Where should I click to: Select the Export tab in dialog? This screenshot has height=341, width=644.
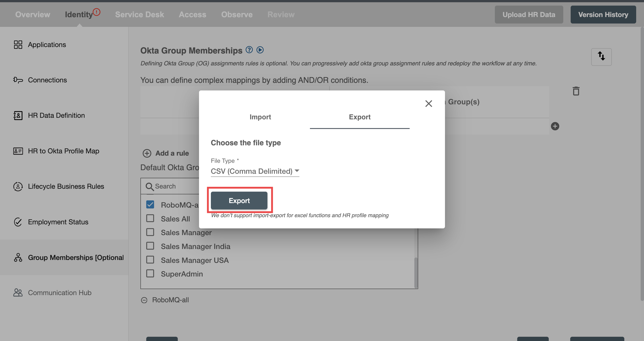tap(360, 117)
